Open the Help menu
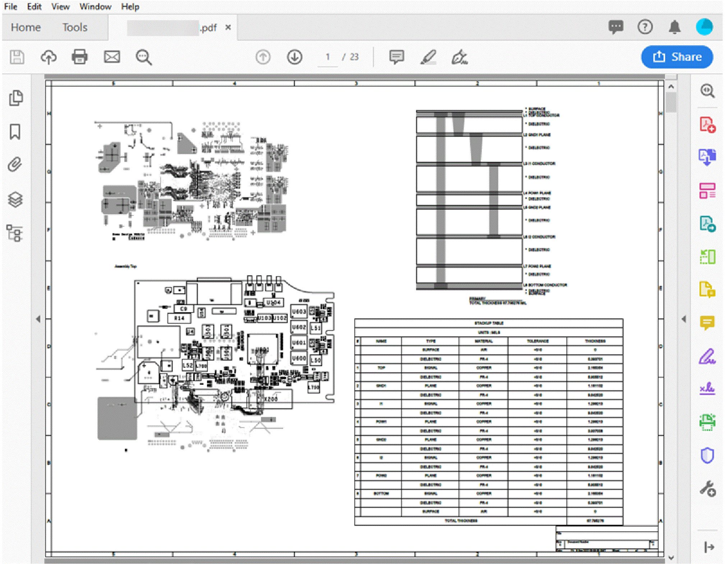This screenshot has height=564, width=728. click(x=130, y=6)
